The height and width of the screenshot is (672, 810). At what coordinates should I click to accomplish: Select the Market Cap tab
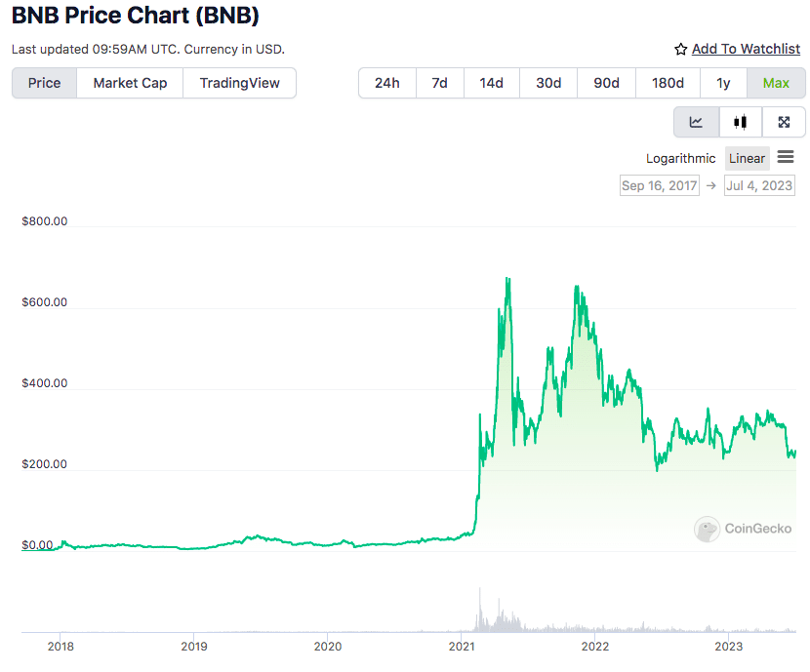[x=130, y=83]
